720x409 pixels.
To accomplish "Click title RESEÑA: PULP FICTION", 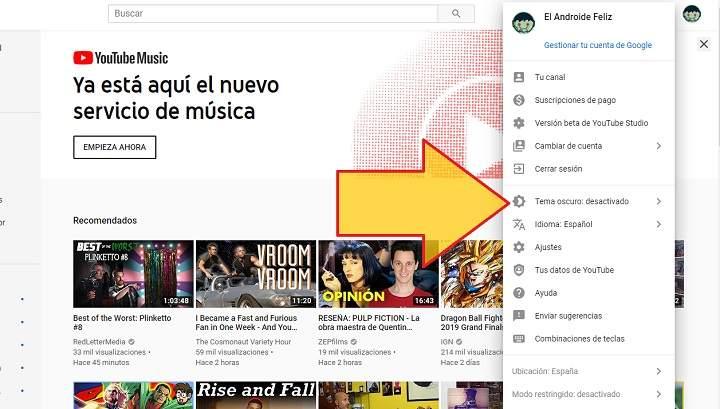I will coord(369,323).
